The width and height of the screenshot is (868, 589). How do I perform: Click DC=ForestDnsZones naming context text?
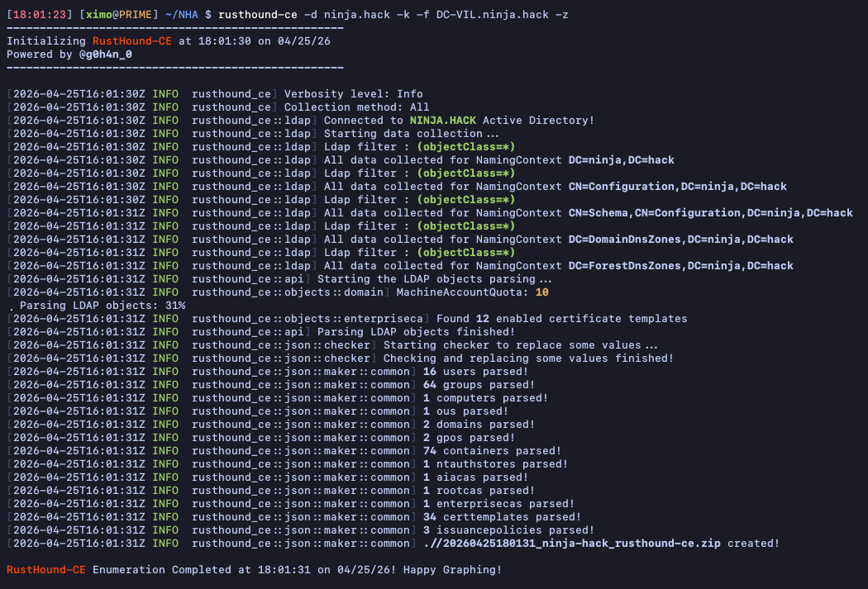[x=680, y=265]
